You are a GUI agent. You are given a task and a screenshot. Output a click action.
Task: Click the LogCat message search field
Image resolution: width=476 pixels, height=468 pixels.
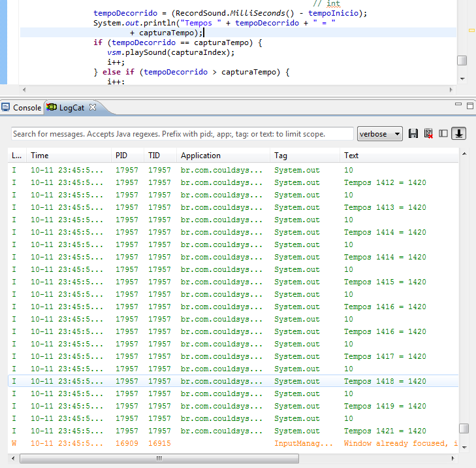point(182,134)
